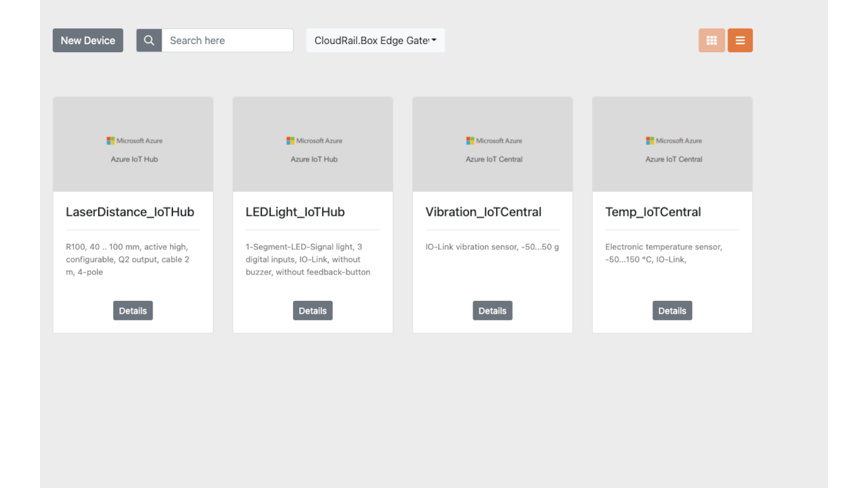Click the Microsoft Azure logo on LEDLight card
Viewport: 868px width, 488px height.
pos(314,141)
